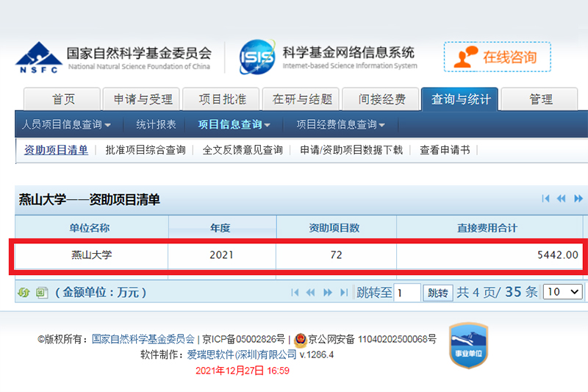This screenshot has height=392, width=588.
Task: Open the rows-per-page dropdown showing 10
Action: coord(564,292)
